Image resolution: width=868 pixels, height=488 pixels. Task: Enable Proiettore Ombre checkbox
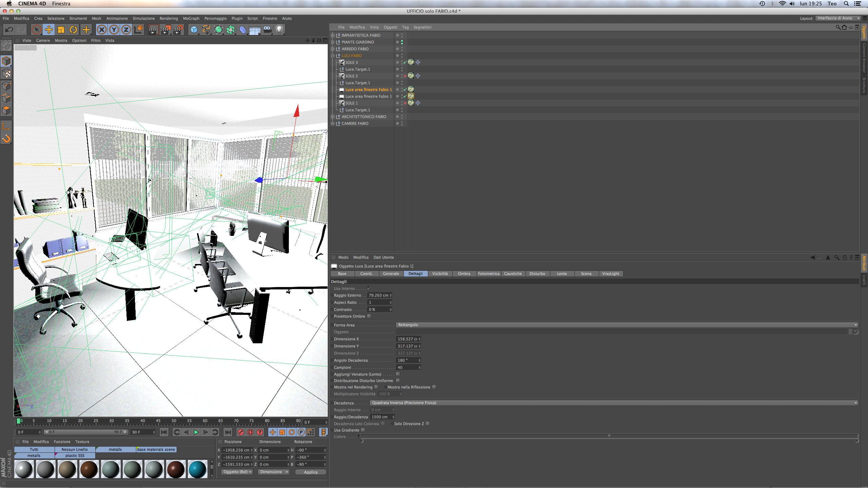coord(369,316)
